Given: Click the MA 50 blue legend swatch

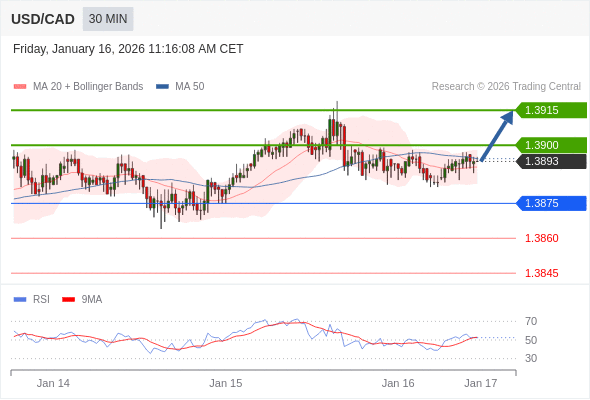Looking at the screenshot, I should 162,87.
